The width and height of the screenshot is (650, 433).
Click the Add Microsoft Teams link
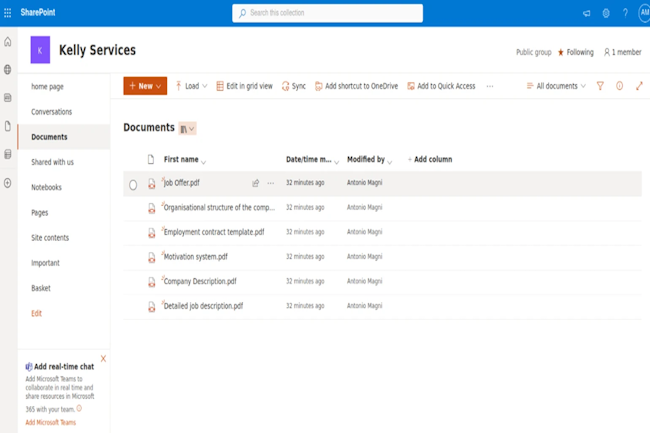pos(50,422)
